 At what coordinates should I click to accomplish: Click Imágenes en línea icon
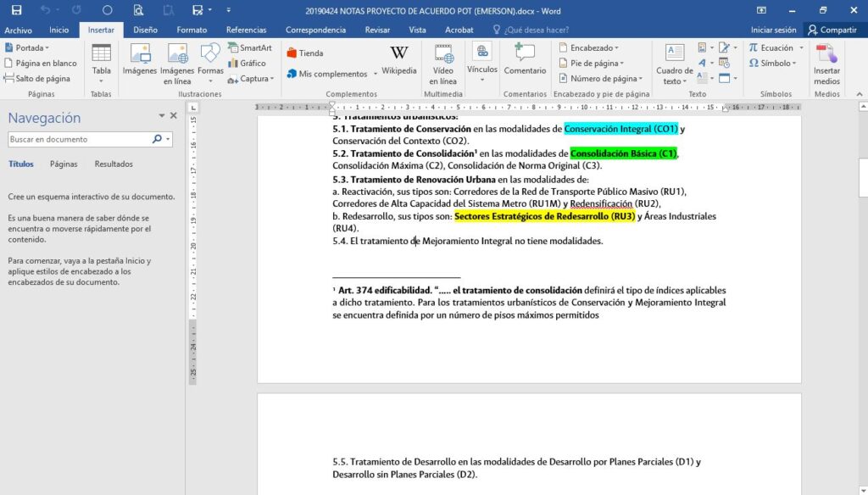177,64
